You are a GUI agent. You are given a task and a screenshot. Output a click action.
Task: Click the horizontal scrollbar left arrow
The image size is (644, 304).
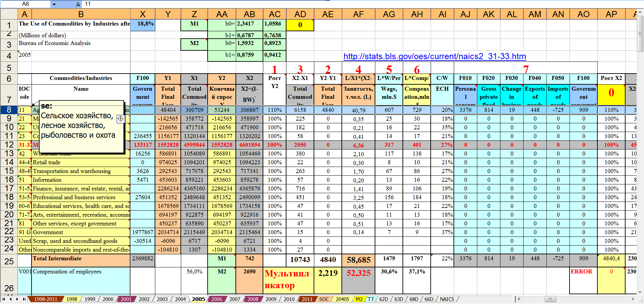click(519, 299)
